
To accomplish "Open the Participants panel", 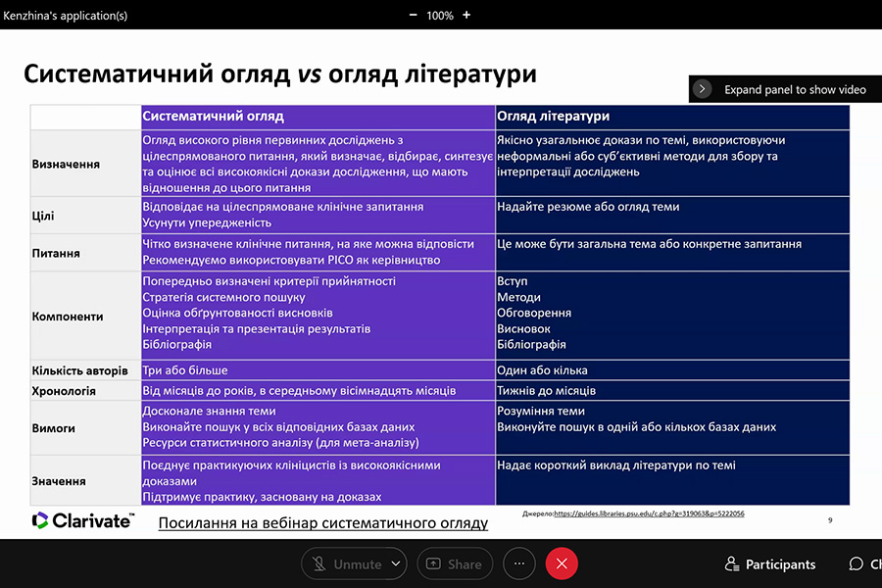I will point(770,563).
